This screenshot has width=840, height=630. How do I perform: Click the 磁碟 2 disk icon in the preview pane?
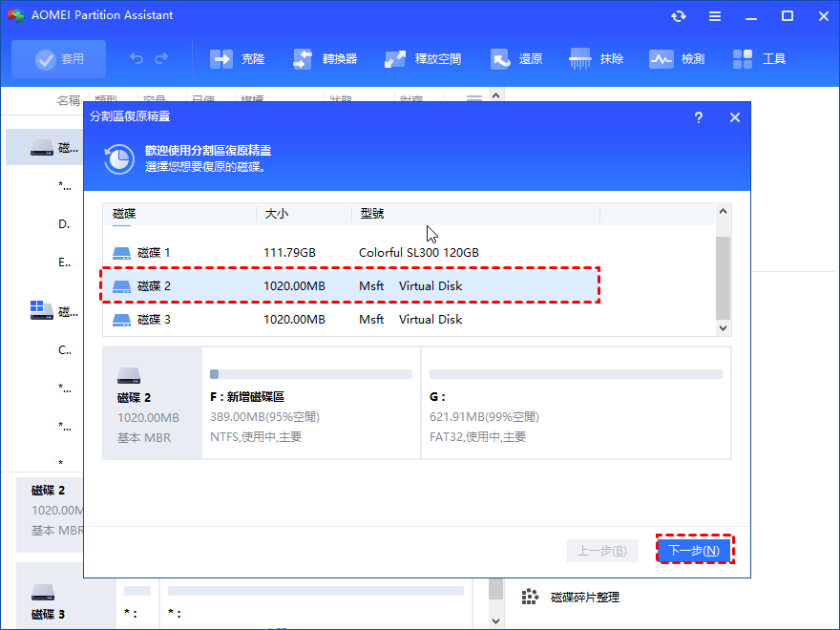click(x=129, y=375)
